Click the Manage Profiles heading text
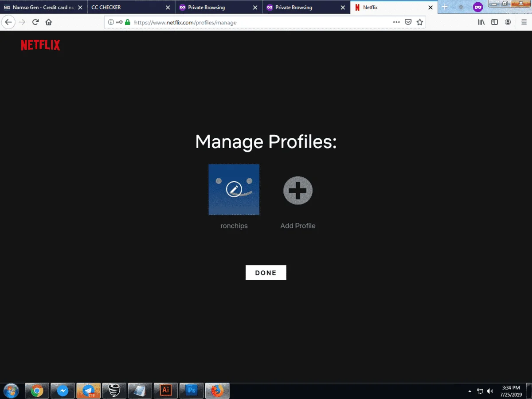Viewport: 532px width, 399px height. tap(266, 142)
